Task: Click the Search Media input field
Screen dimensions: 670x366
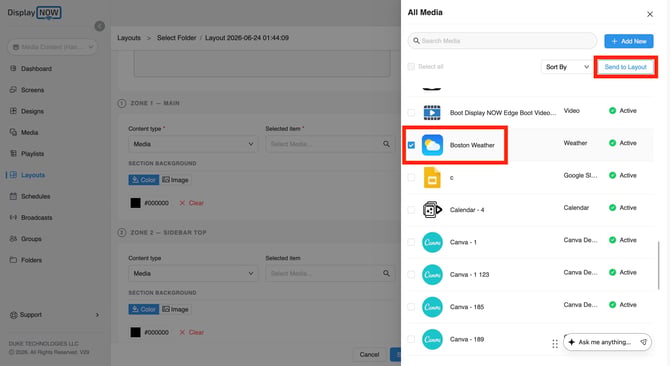Action: tap(502, 41)
